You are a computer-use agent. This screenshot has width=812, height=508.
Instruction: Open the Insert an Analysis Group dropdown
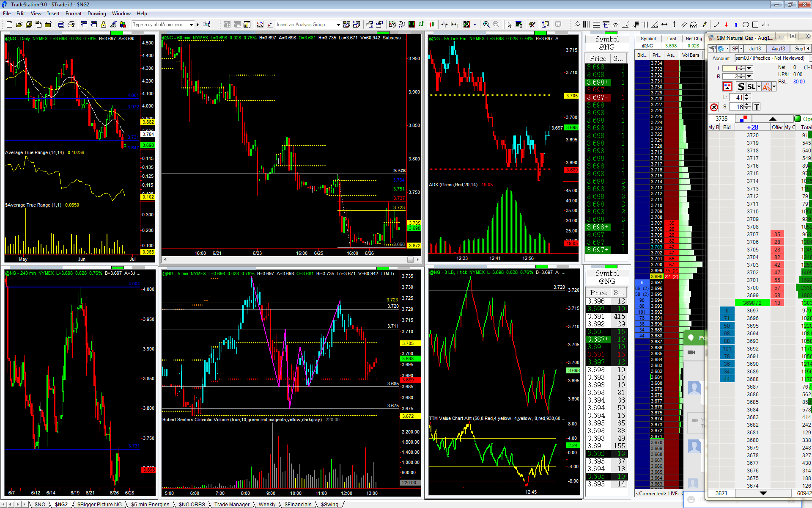338,25
